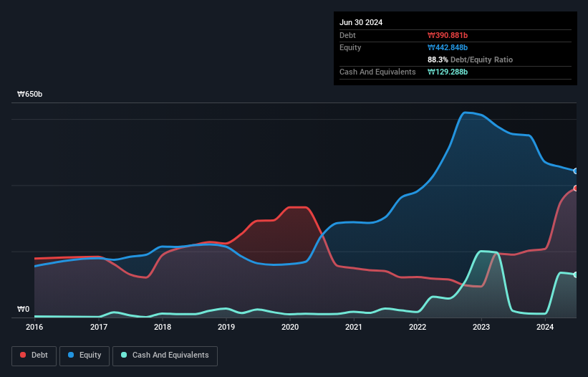588x377 pixels.
Task: Select the 2023 axis label
Action: [x=481, y=327]
